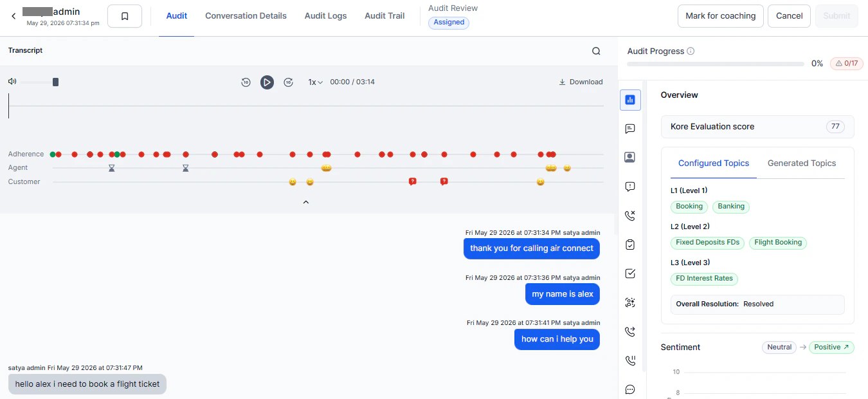Click the Cancel button

[x=789, y=16]
